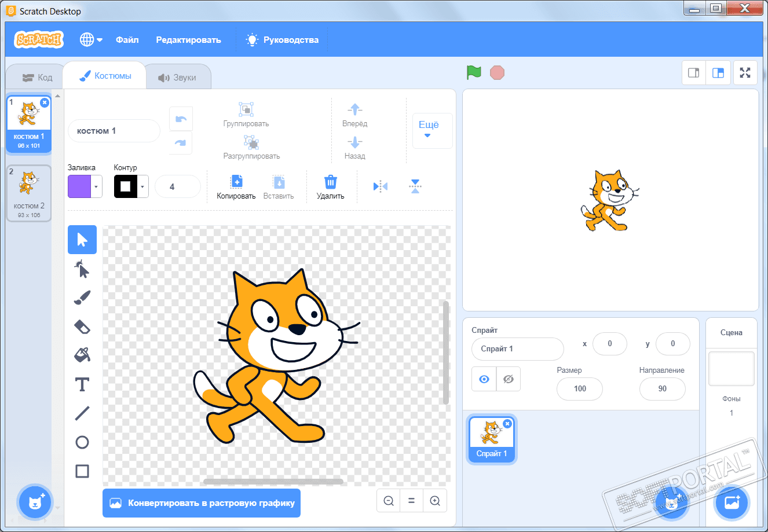
Task: Reset the canvas zoom level
Action: [412, 501]
